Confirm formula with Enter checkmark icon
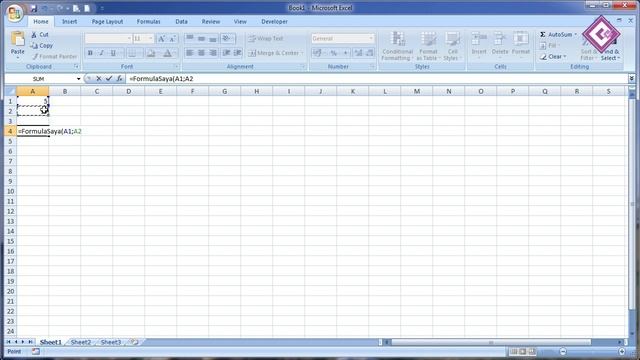This screenshot has width=640, height=360. 109,78
